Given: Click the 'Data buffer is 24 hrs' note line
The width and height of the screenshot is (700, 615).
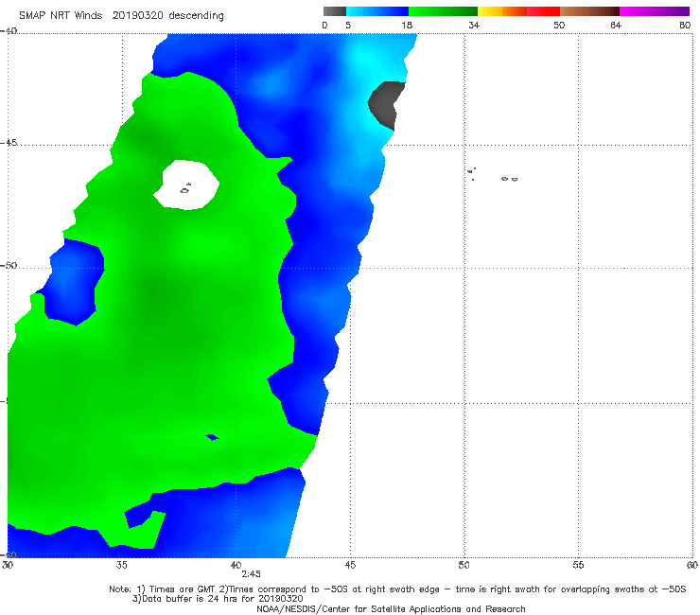Looking at the screenshot, I should (x=218, y=599).
